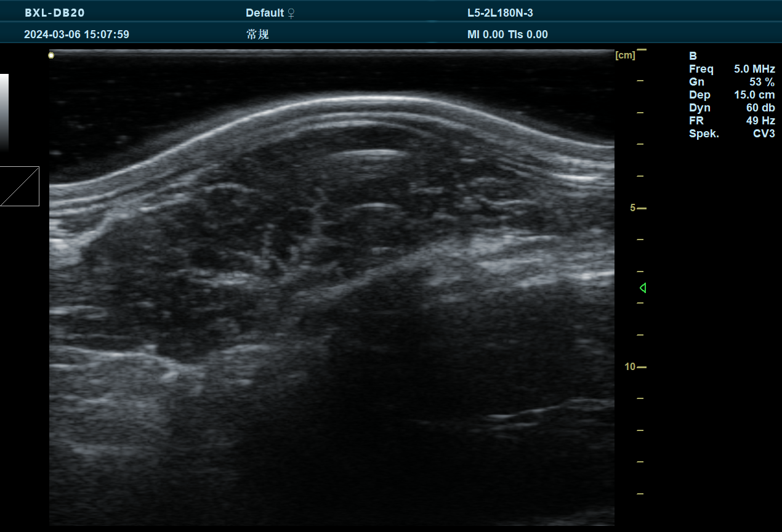
Task: Click the 15.0 cm depth value
Action: pos(754,95)
